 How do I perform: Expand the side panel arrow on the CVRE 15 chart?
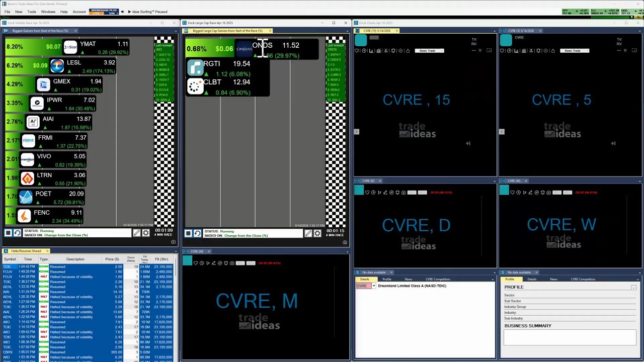356,132
